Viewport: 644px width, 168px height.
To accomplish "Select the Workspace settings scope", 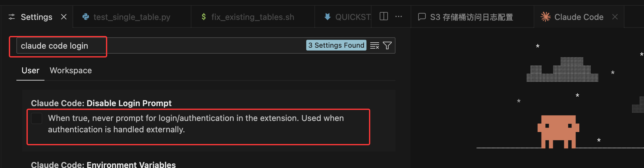I will click(x=71, y=70).
